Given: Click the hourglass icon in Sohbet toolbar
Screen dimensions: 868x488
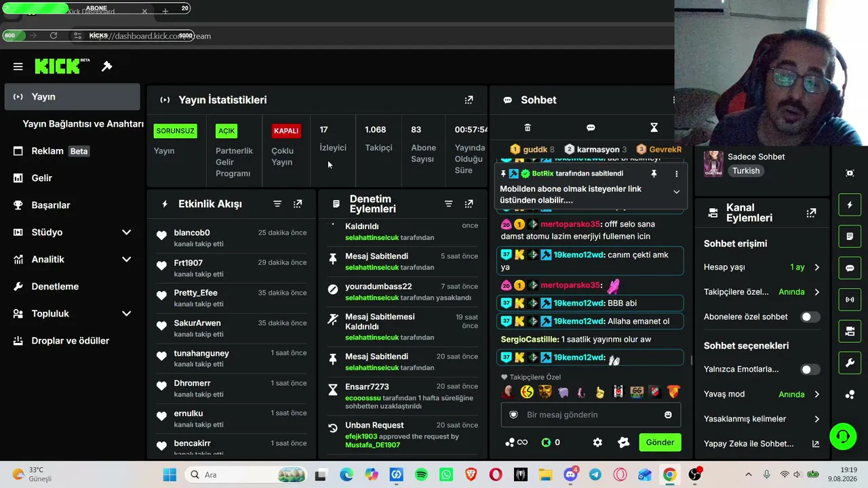Looking at the screenshot, I should (x=654, y=127).
